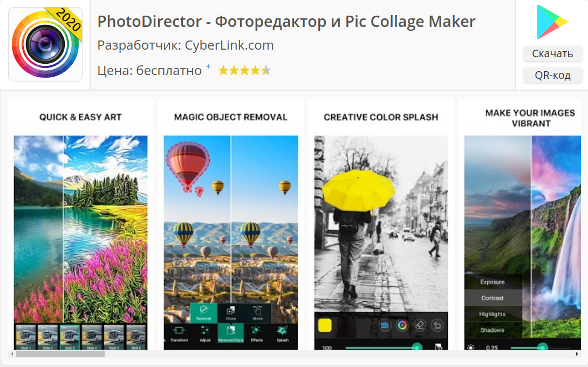Select the Removal mode icon
Image resolution: width=588 pixels, height=367 pixels.
[x=203, y=311]
